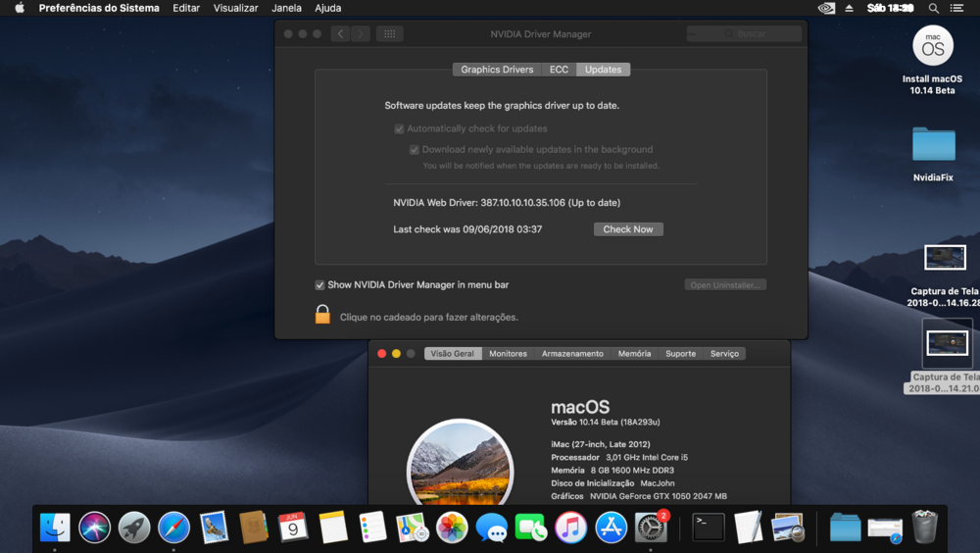980x553 pixels.
Task: Toggle Download newly available updates checkbox
Action: 415,150
